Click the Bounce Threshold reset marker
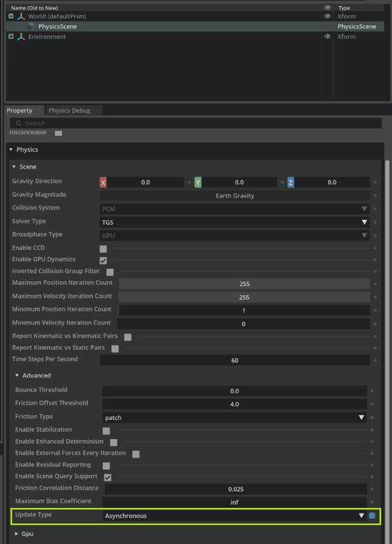This screenshot has width=392, height=544. point(373,391)
